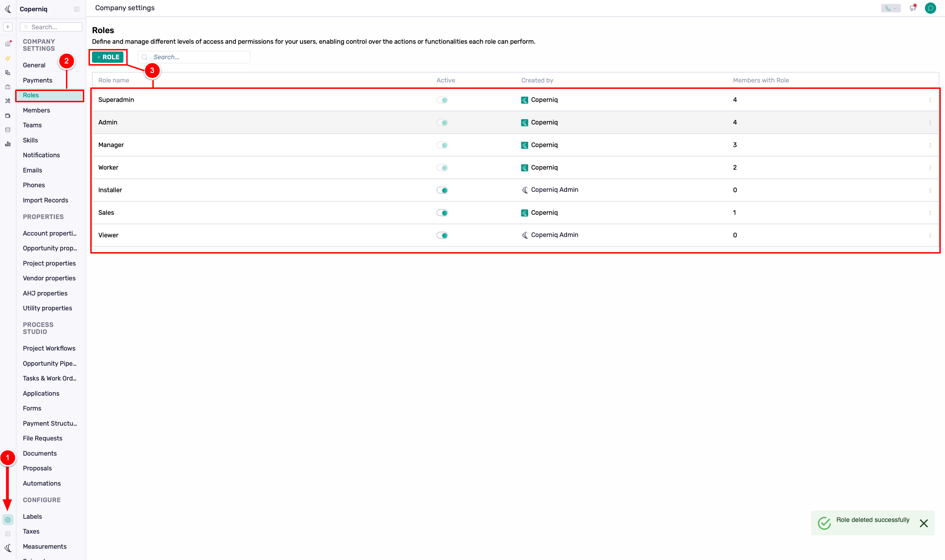Open the Labels configure link
Screen dimensions: 945x560
click(x=32, y=517)
